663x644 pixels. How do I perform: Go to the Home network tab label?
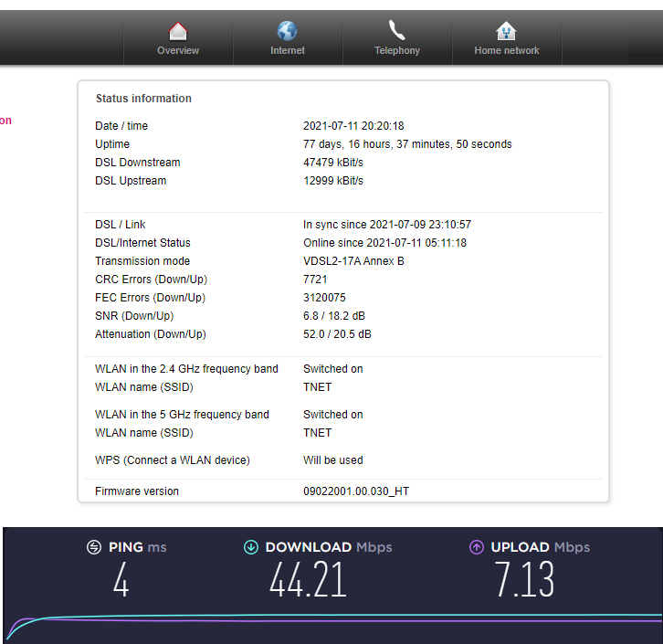[507, 51]
